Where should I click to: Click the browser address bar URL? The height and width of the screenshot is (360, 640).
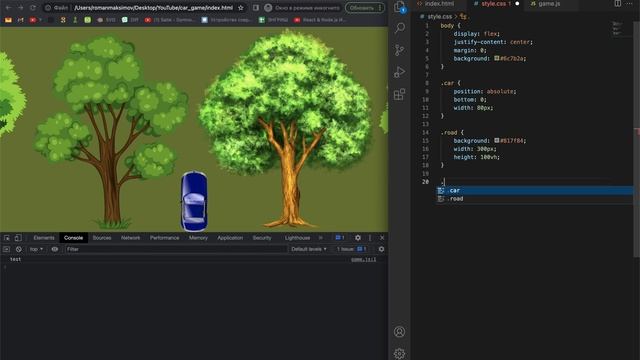click(x=153, y=8)
